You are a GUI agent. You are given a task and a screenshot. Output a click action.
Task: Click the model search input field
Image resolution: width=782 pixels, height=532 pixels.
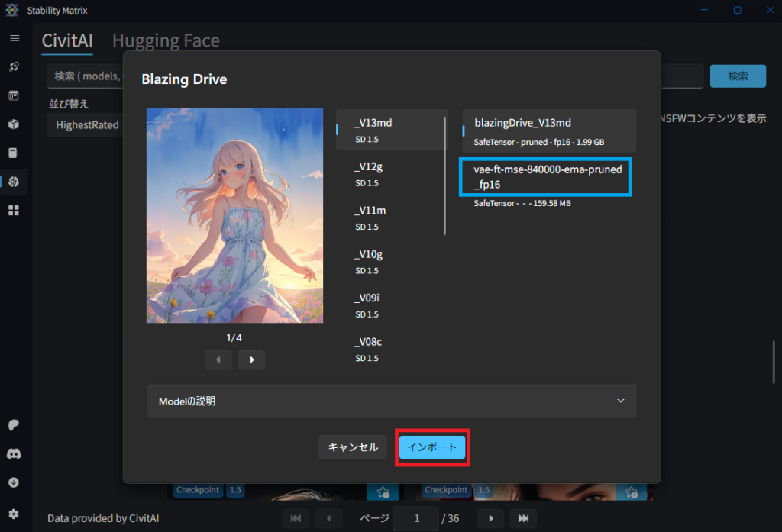pos(86,76)
